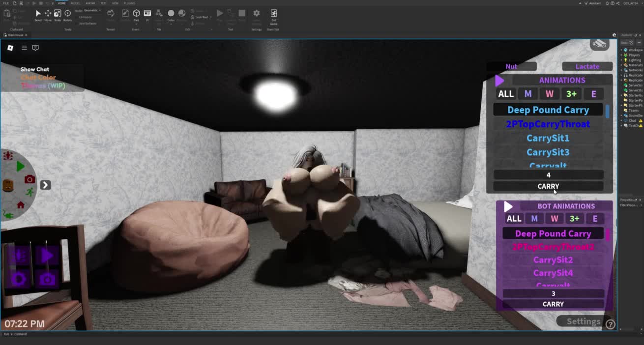Click the Settings button at bottom right

pyautogui.click(x=583, y=321)
